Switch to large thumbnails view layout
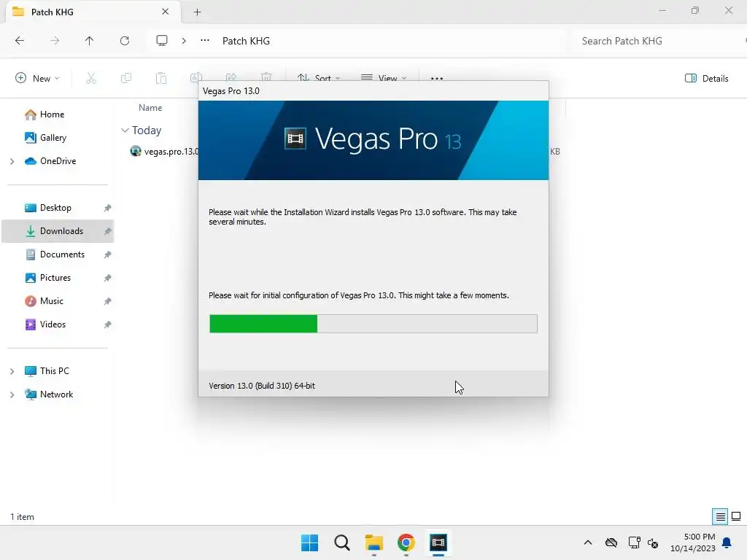Viewport: 747px width, 560px height. click(736, 516)
